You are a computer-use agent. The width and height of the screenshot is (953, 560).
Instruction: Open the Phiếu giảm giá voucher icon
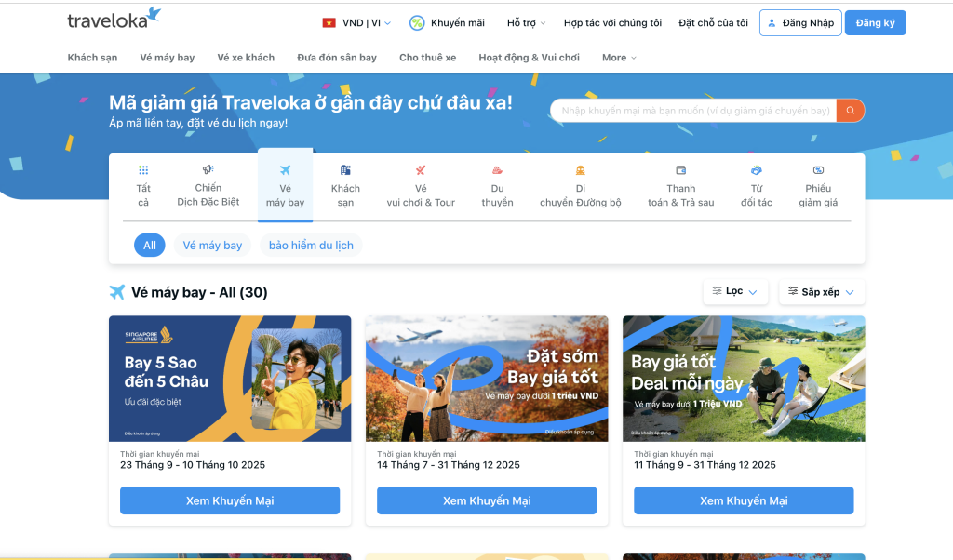coord(818,170)
